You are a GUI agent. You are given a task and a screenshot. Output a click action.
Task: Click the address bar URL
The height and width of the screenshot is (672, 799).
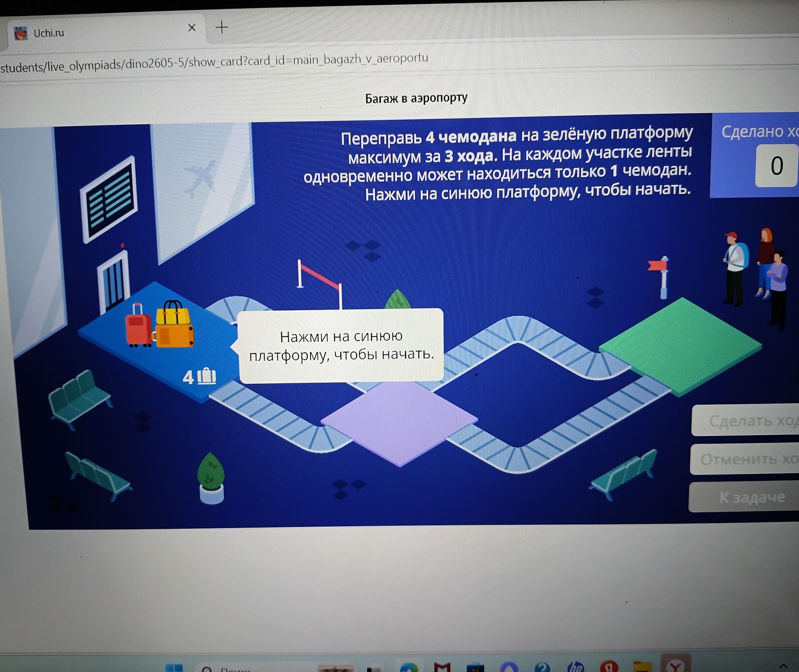pyautogui.click(x=214, y=62)
